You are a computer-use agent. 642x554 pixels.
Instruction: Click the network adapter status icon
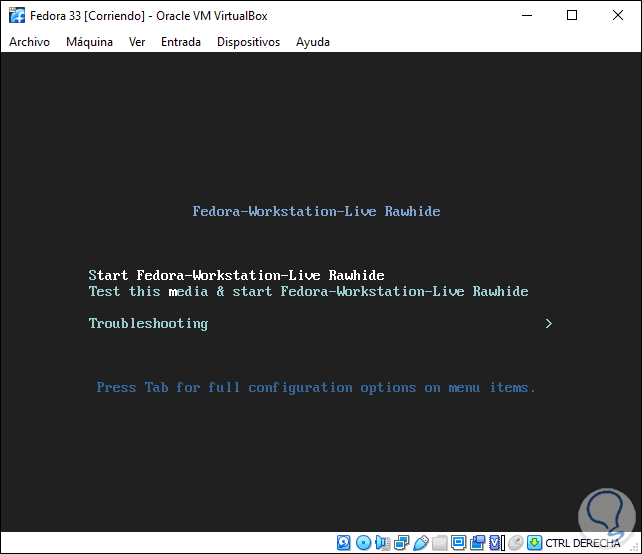point(402,543)
